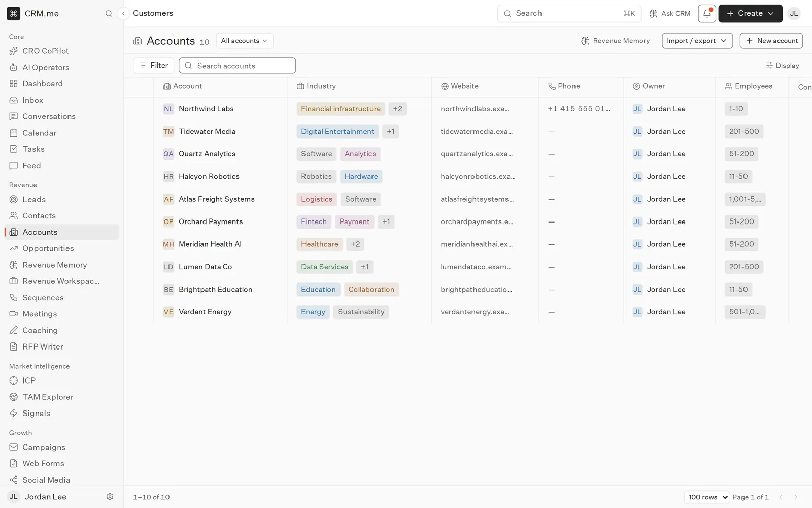Click the Search accounts field
The image size is (812, 508).
pos(237,66)
